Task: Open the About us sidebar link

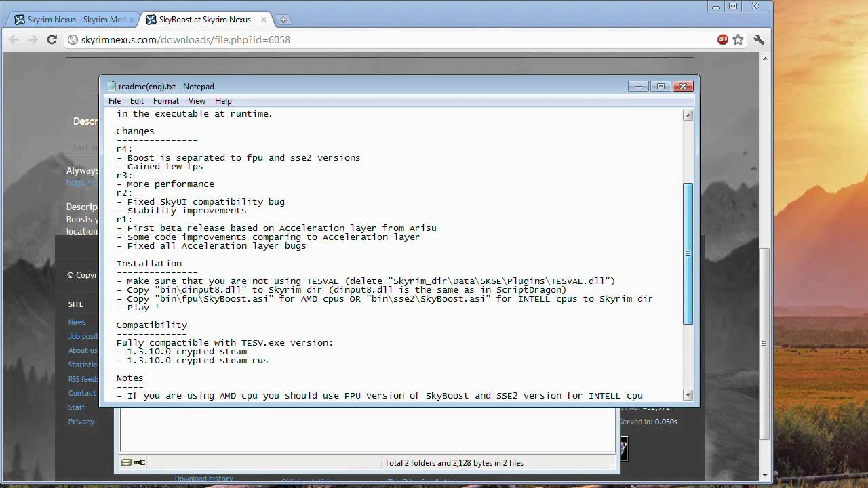Action: point(83,350)
